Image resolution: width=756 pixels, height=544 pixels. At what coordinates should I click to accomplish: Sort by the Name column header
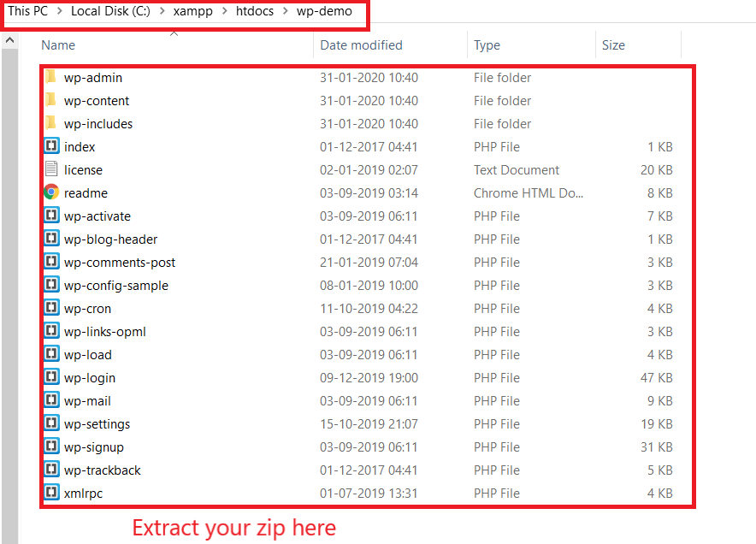[x=58, y=44]
